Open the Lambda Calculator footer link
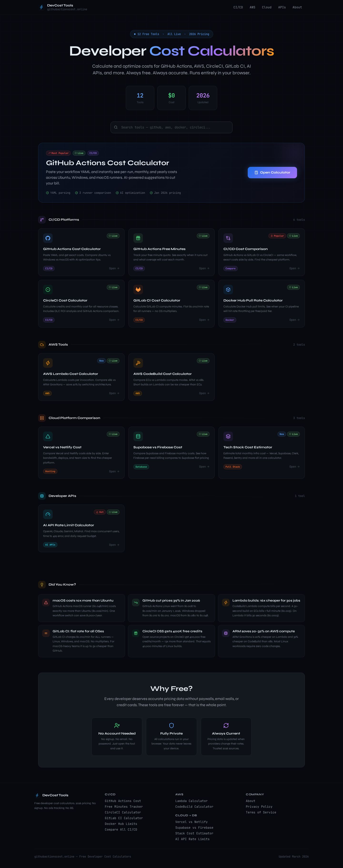Viewport: 343px width, 868px height. [x=191, y=801]
